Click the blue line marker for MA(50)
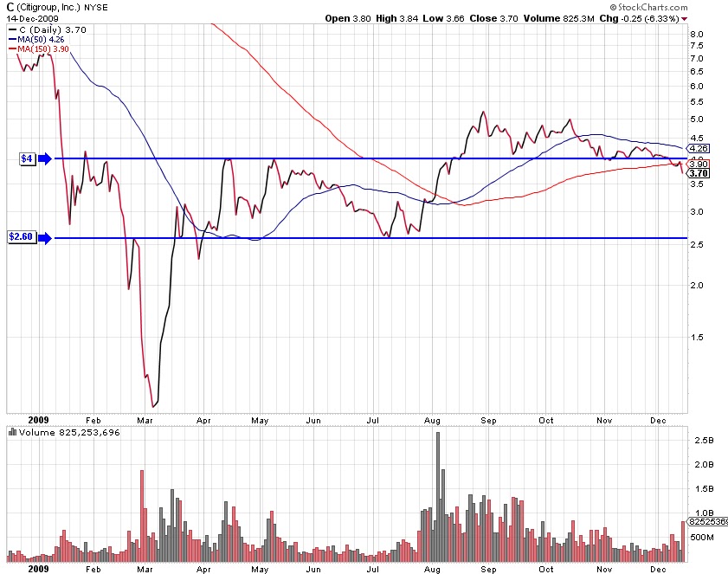728x574 pixels. pos(12,40)
